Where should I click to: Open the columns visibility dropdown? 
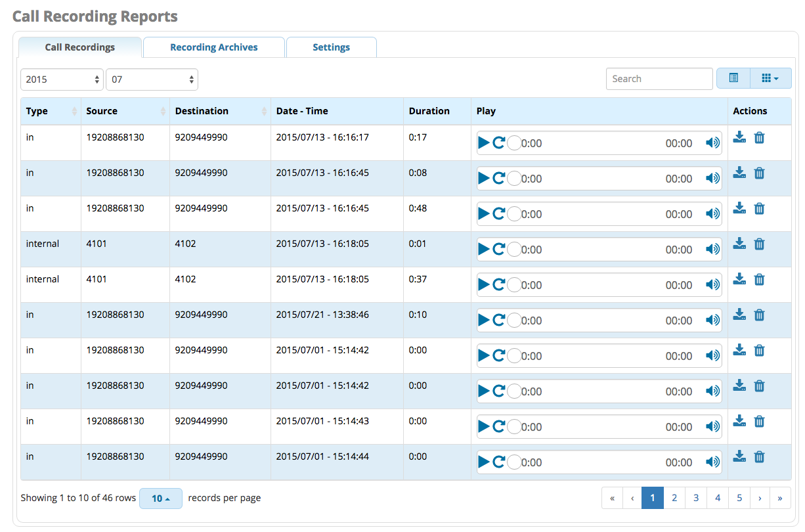pyautogui.click(x=771, y=78)
